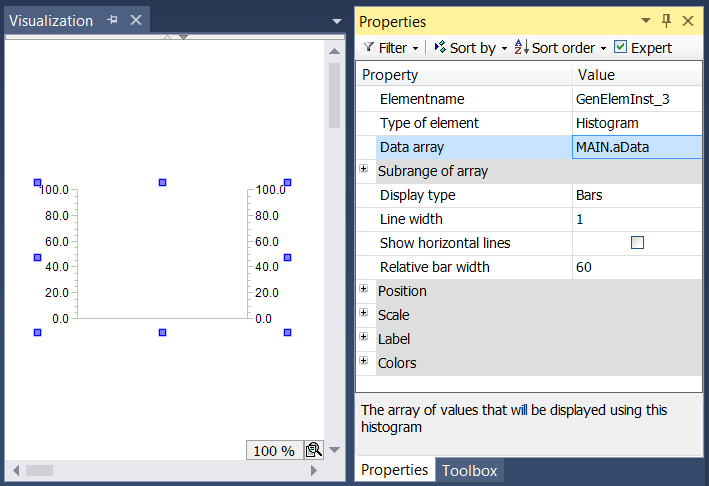Select the Type of element property label
The height and width of the screenshot is (486, 709).
429,123
